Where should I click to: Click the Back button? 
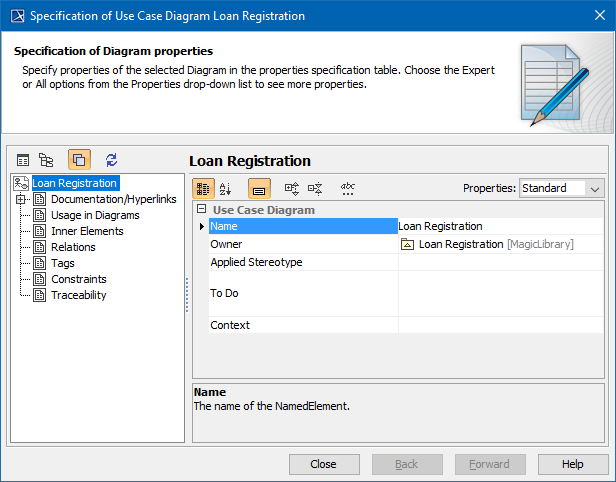pyautogui.click(x=407, y=464)
